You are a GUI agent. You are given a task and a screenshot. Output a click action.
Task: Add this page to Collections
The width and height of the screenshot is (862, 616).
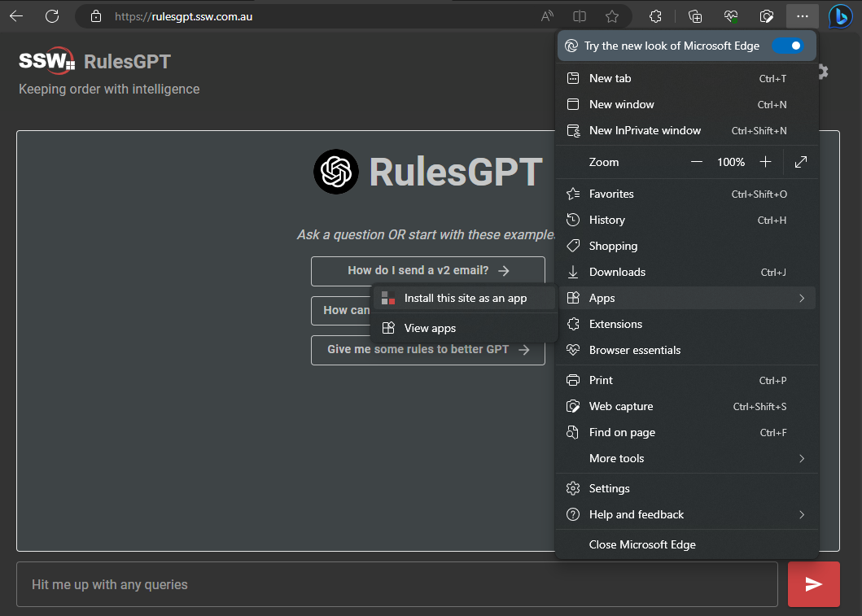(694, 16)
